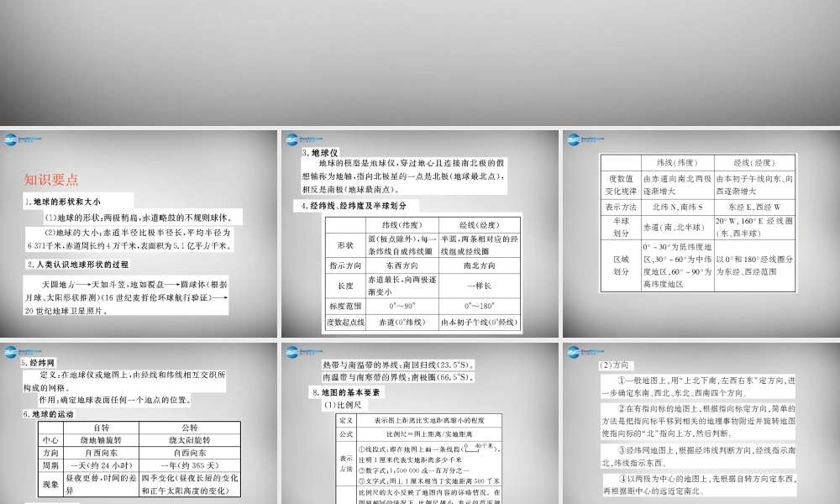Click the line mentioning 南回归线(23.5°S)

coord(398,365)
